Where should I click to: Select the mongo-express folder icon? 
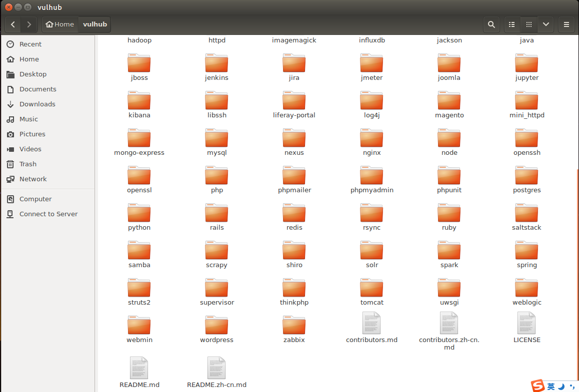139,138
